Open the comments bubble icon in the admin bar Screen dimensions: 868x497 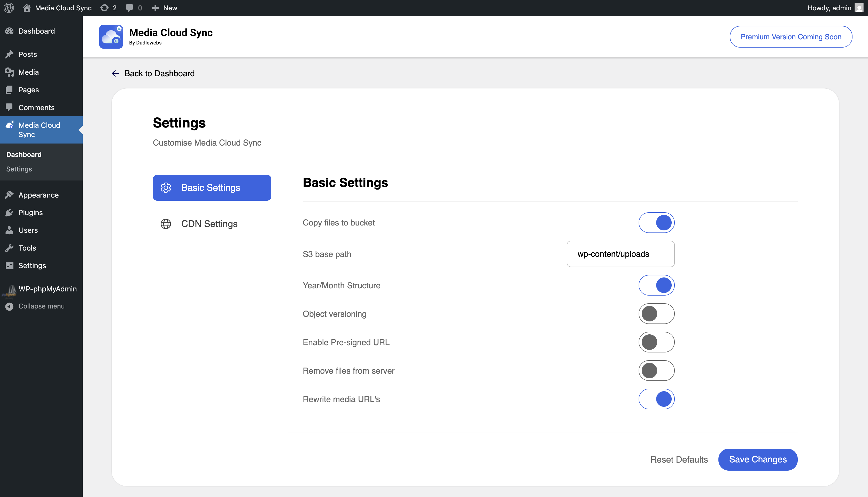(129, 8)
